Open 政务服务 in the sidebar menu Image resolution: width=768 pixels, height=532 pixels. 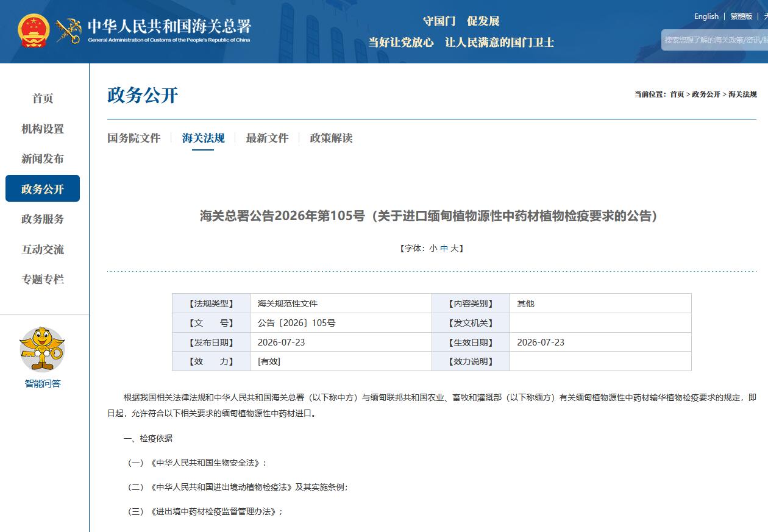43,219
